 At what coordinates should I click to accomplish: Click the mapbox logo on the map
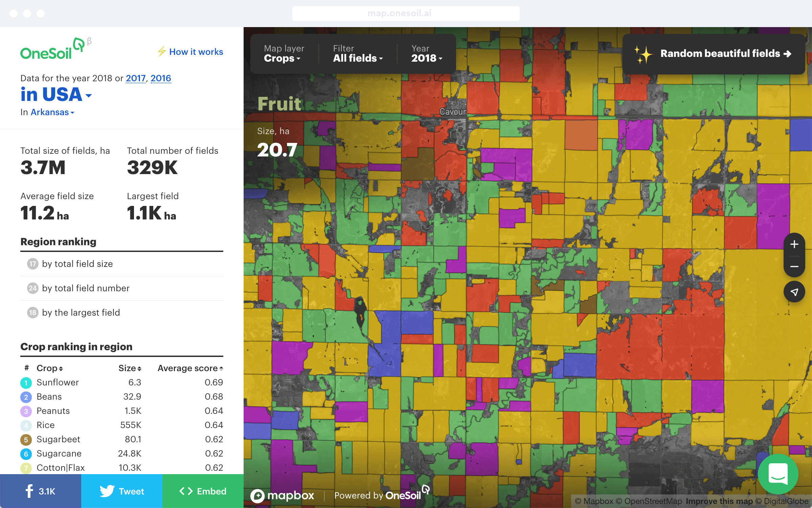pos(283,496)
